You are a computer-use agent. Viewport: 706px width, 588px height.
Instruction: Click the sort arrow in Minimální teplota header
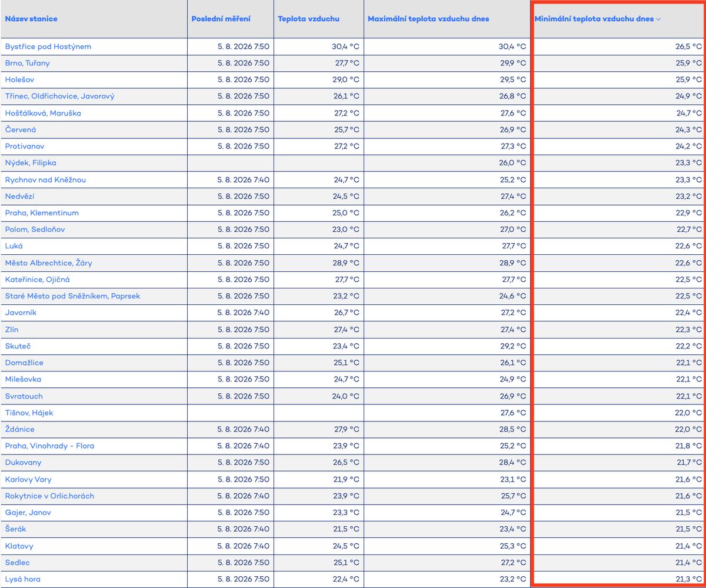pyautogui.click(x=658, y=19)
